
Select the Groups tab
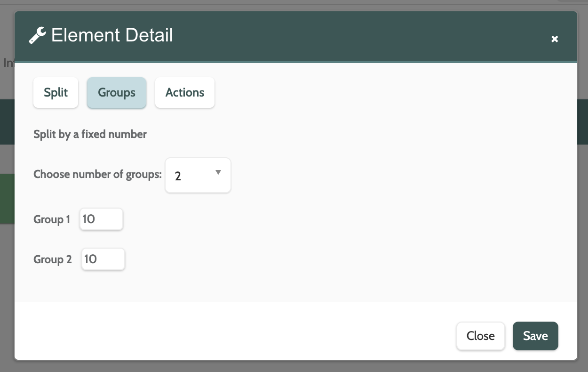click(117, 93)
